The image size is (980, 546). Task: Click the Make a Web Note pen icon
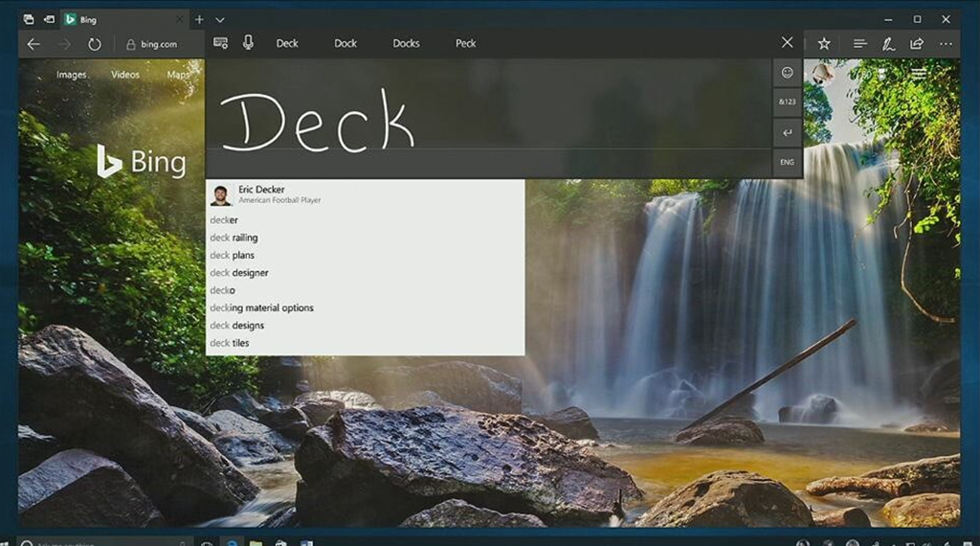tap(888, 44)
